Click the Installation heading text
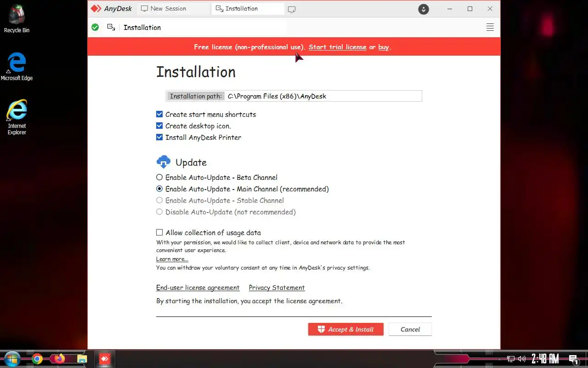The image size is (588, 368). click(x=196, y=72)
